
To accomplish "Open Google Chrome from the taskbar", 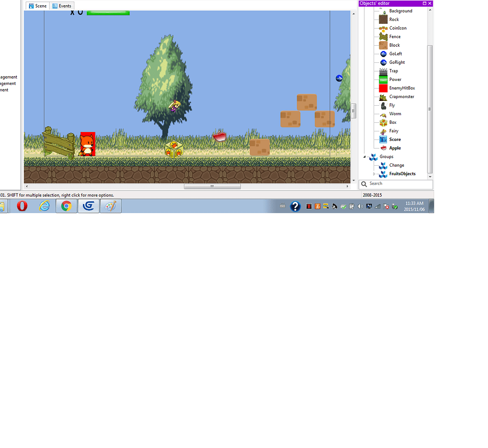I will (66, 206).
